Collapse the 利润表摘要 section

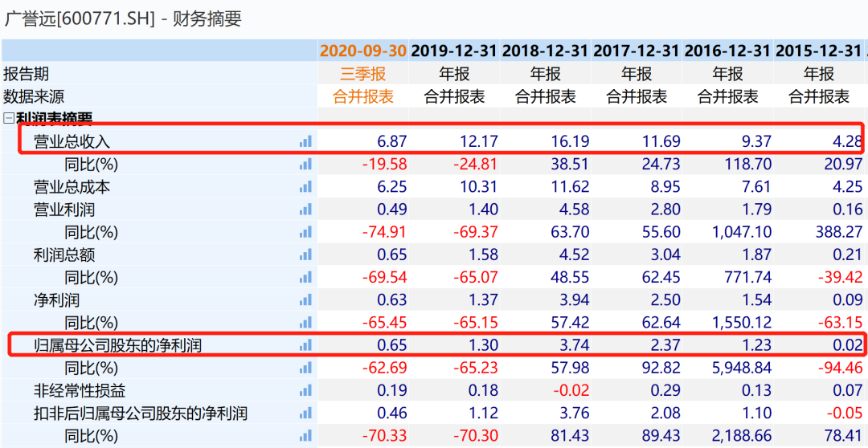pos(9,118)
